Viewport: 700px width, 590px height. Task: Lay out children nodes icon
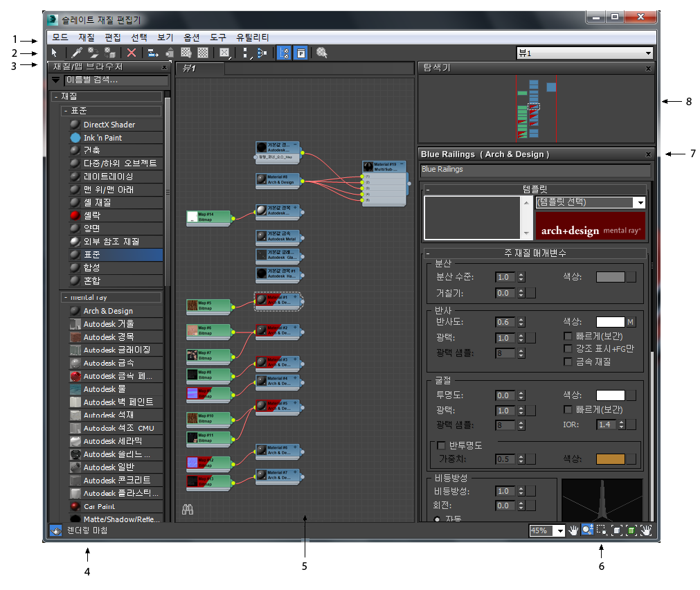[x=262, y=53]
